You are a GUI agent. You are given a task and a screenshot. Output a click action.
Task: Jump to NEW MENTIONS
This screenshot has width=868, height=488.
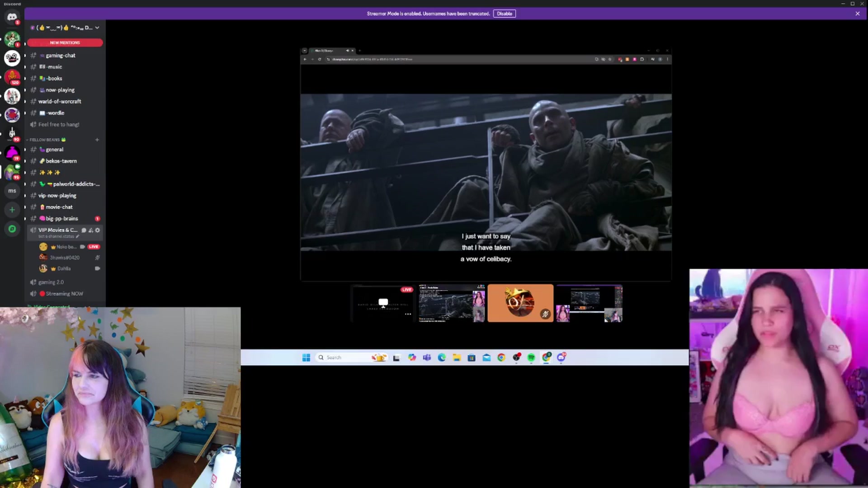point(65,42)
